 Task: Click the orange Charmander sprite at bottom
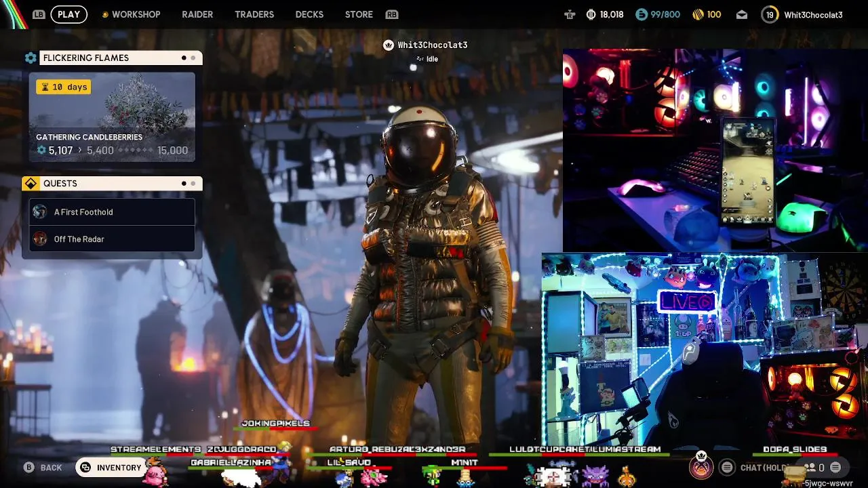(x=626, y=477)
